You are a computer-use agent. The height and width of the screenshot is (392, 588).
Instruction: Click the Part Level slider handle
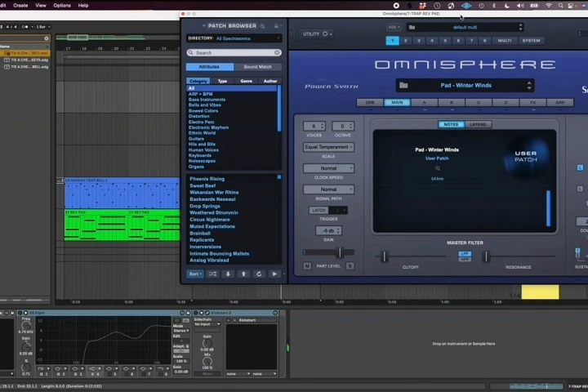(340, 252)
